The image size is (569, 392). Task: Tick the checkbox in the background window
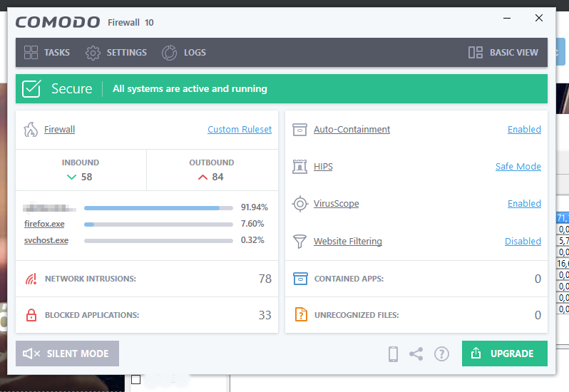point(135,380)
